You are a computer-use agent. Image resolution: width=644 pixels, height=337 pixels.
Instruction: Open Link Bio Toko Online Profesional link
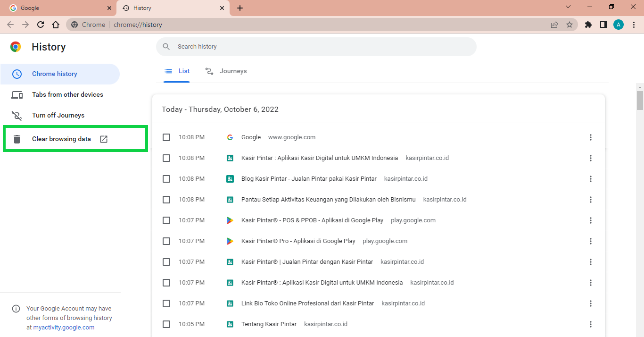307,303
